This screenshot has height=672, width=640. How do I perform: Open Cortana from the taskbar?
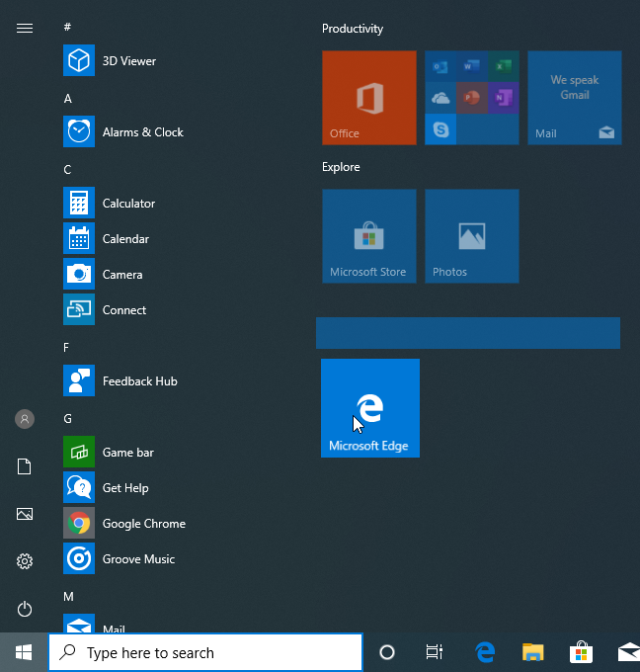pos(387,652)
